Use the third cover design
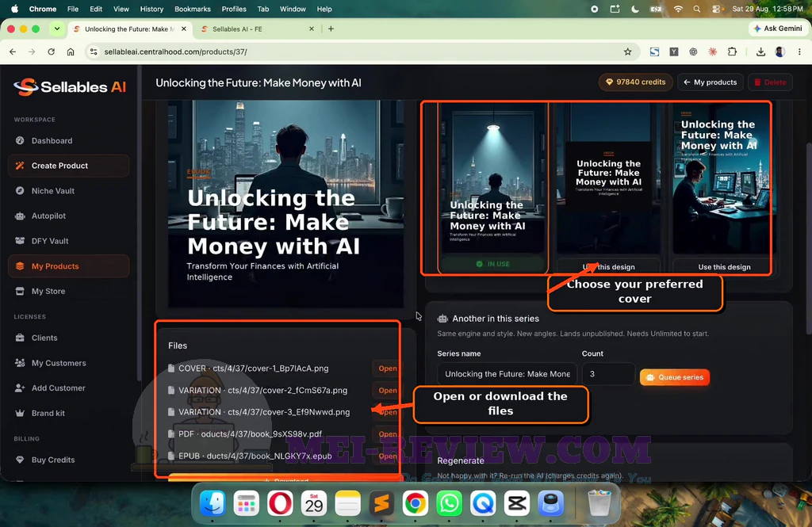Screen dimensions: 812x527 pos(724,267)
